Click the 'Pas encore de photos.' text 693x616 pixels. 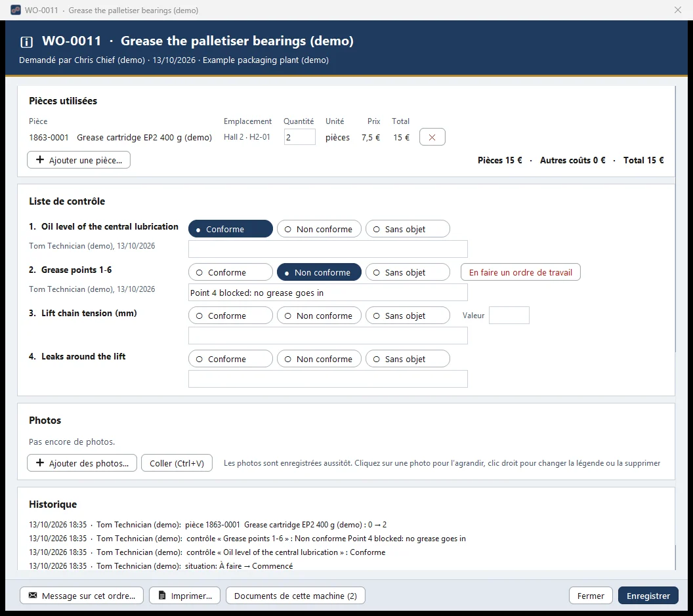[x=72, y=441]
